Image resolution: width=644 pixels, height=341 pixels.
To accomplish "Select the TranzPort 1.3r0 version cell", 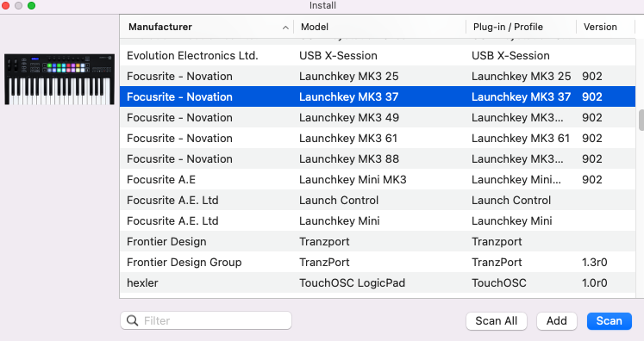I will [x=594, y=262].
